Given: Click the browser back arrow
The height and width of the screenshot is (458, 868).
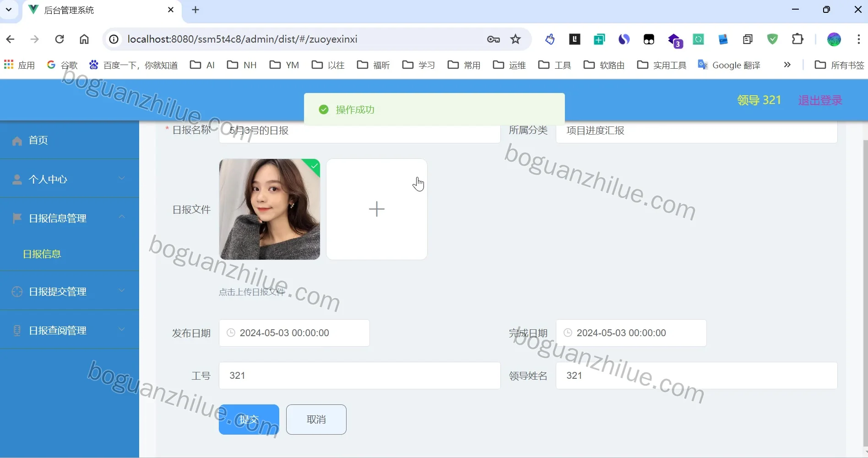Looking at the screenshot, I should point(10,39).
